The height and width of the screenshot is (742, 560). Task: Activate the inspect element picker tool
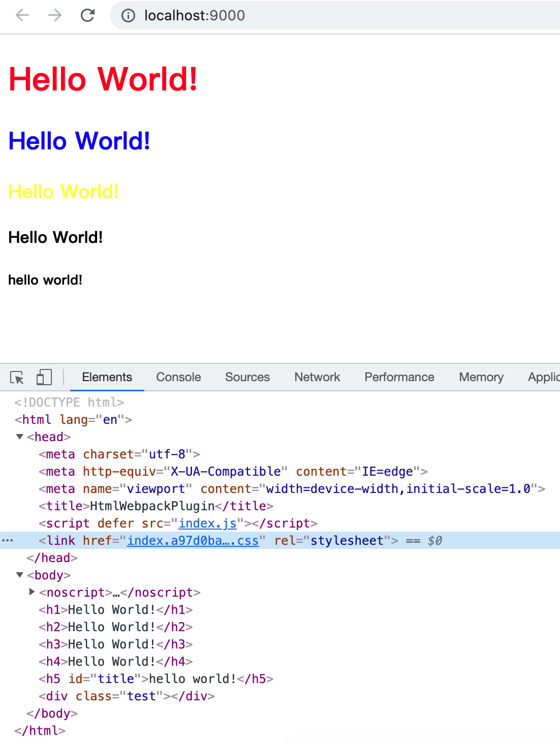tap(17, 377)
